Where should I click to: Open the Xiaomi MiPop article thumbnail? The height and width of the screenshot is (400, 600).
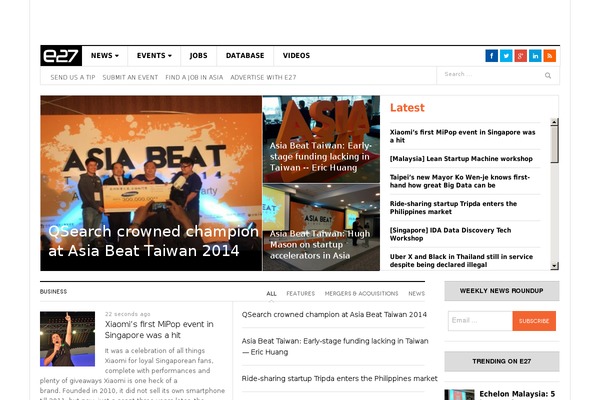coord(67,339)
